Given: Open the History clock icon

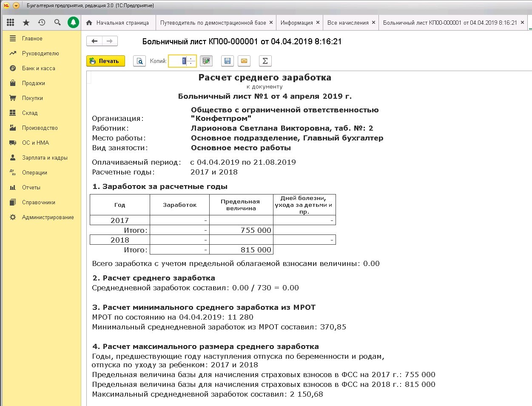Looking at the screenshot, I should [42, 23].
